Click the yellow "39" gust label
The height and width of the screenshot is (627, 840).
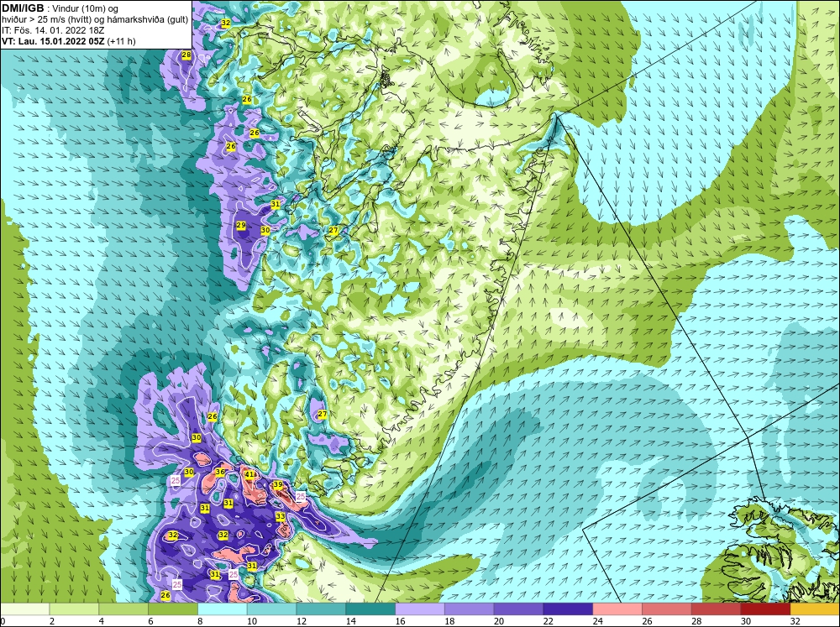pyautogui.click(x=277, y=484)
